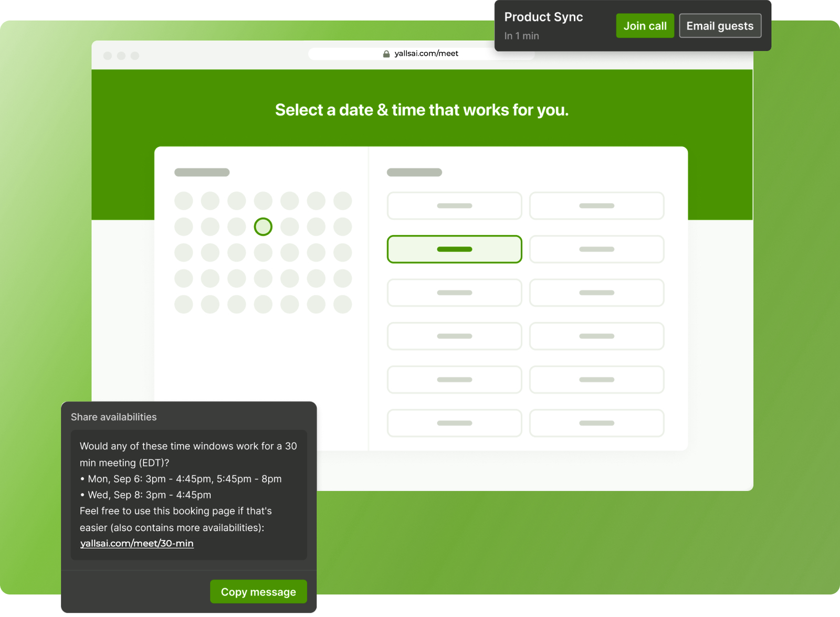The width and height of the screenshot is (840, 617).
Task: Click the Join call button
Action: [645, 26]
